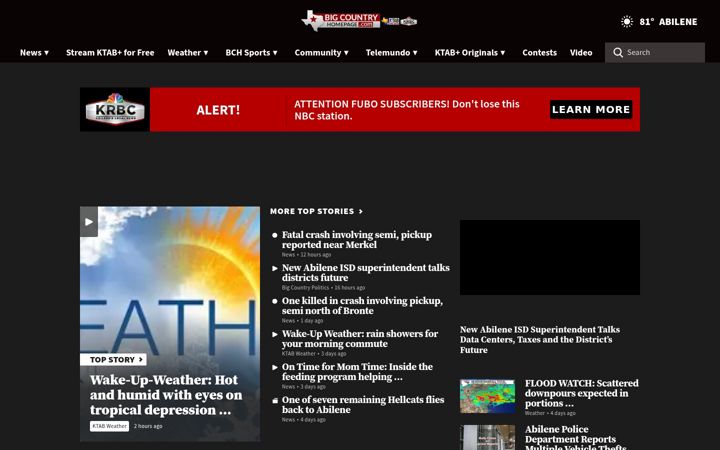Click bullet beside One killed in crash Bronte

[275, 301]
